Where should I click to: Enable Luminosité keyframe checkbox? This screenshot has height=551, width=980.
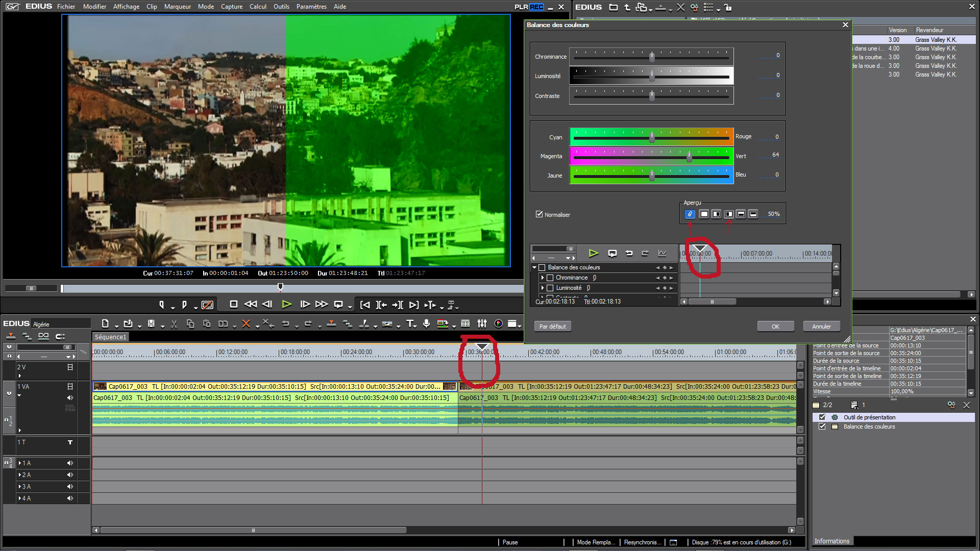click(550, 288)
